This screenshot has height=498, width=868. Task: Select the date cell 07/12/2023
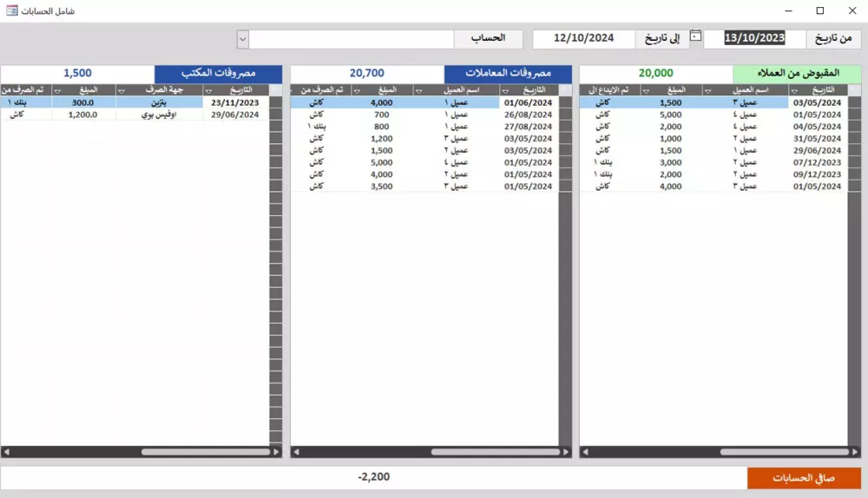817,162
